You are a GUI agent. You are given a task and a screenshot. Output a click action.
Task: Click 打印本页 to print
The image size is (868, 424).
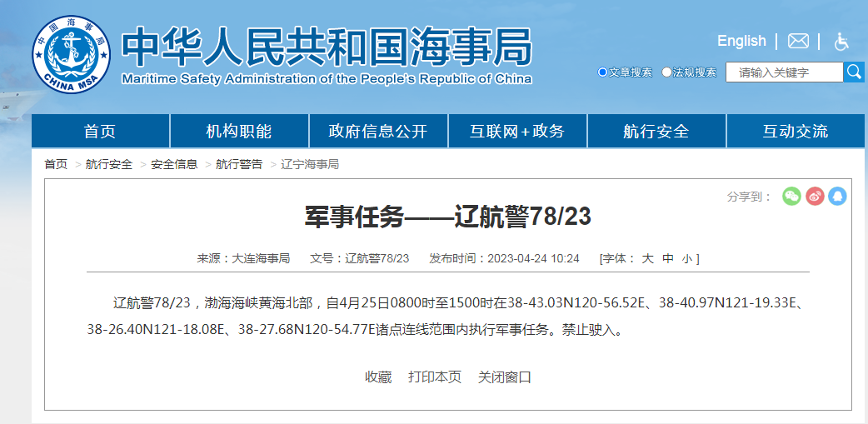click(x=435, y=377)
